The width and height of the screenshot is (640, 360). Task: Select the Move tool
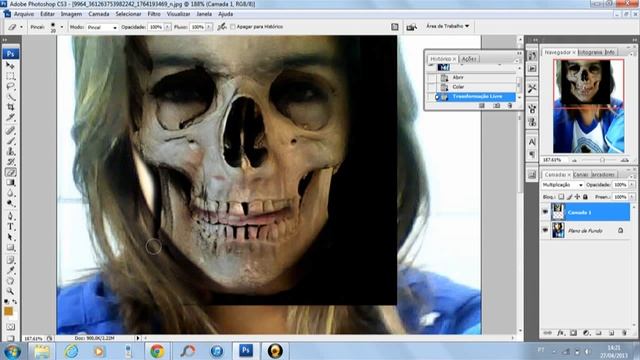coord(10,65)
